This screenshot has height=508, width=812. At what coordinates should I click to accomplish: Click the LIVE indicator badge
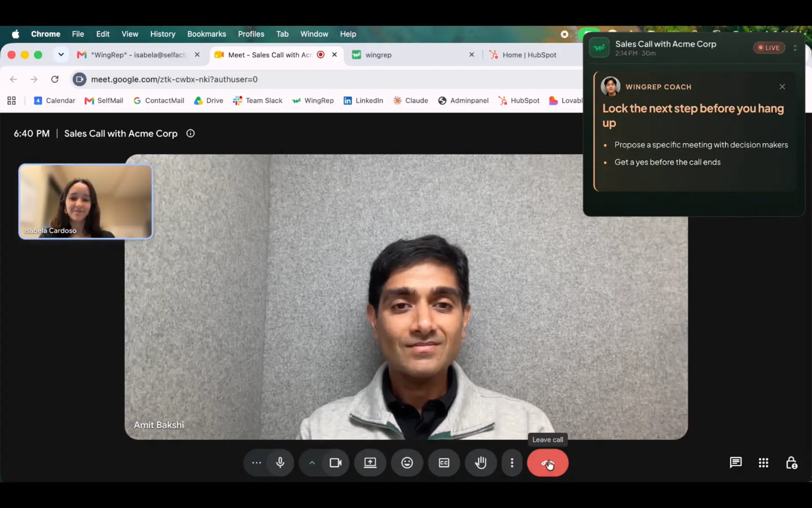pos(769,48)
